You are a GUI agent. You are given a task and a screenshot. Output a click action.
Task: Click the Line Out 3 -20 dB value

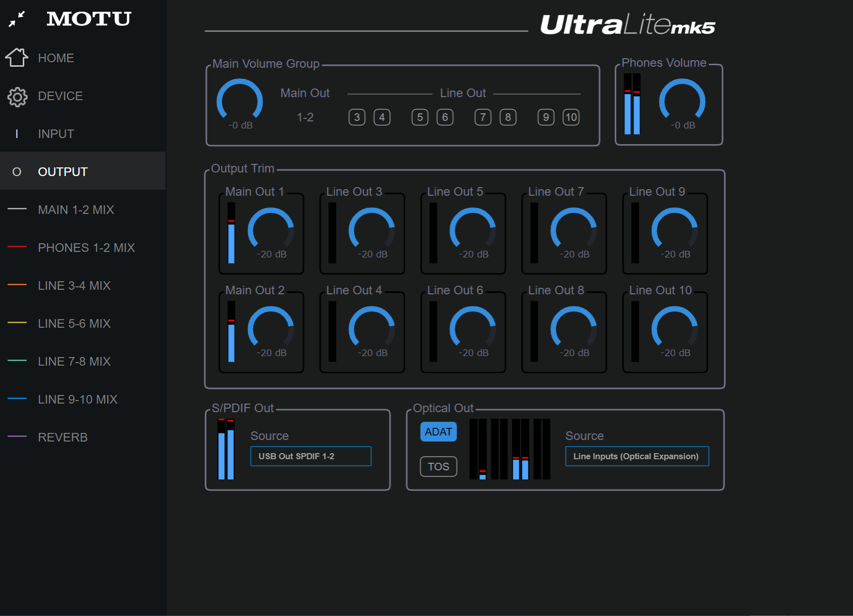point(373,254)
